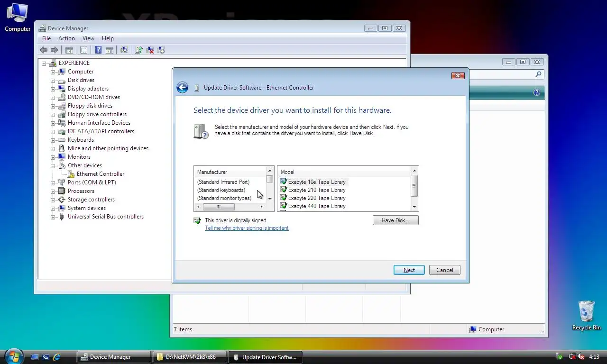Select the Ethernet Controller device in the tree
Screen dimensions: 607x364
tap(100, 174)
